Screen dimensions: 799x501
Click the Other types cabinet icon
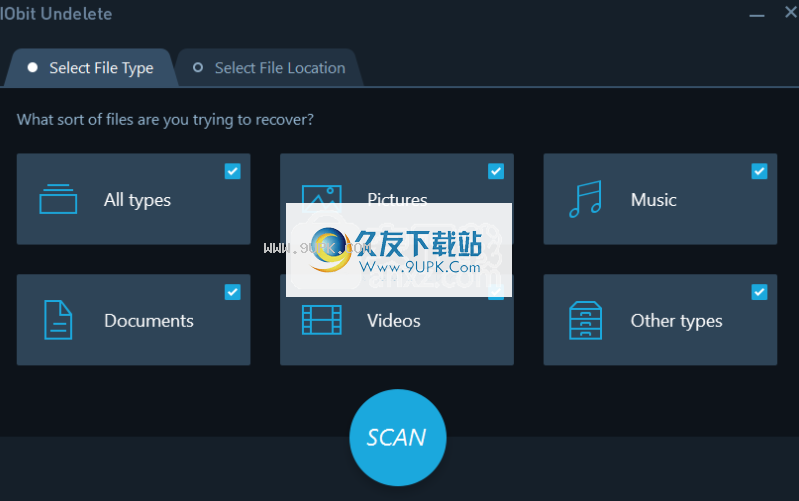click(585, 320)
